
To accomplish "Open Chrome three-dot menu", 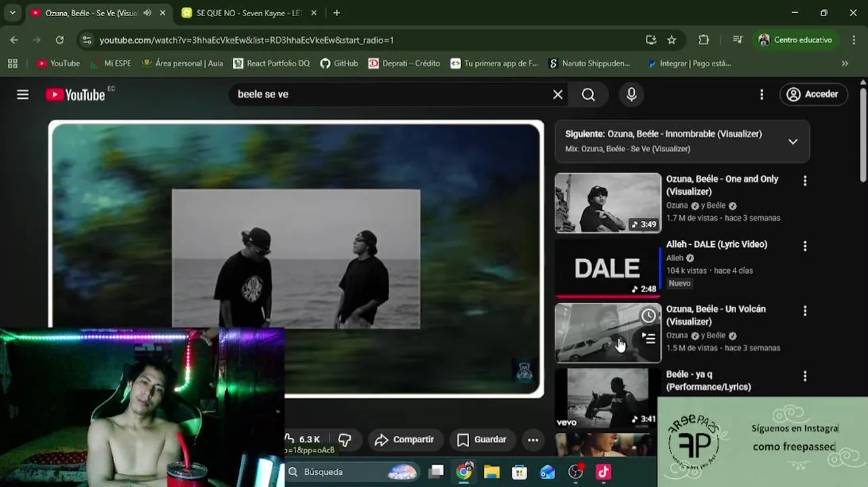I will 852,40.
